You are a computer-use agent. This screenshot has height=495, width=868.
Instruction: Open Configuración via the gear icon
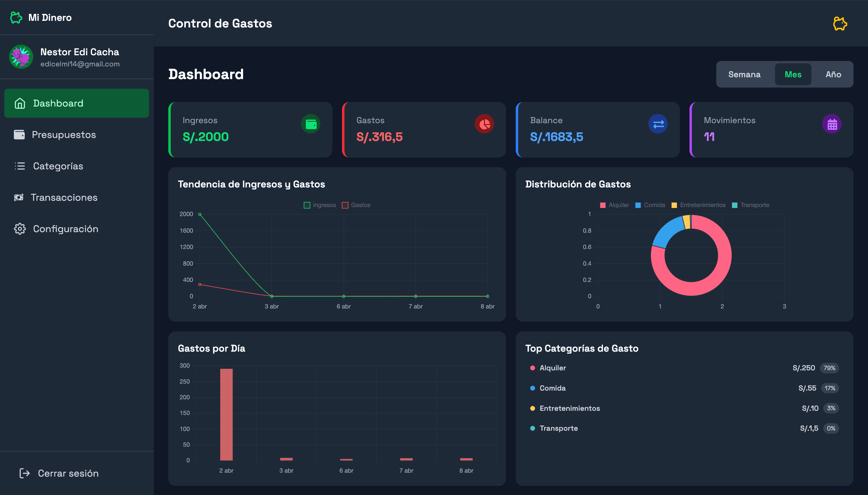[20, 229]
